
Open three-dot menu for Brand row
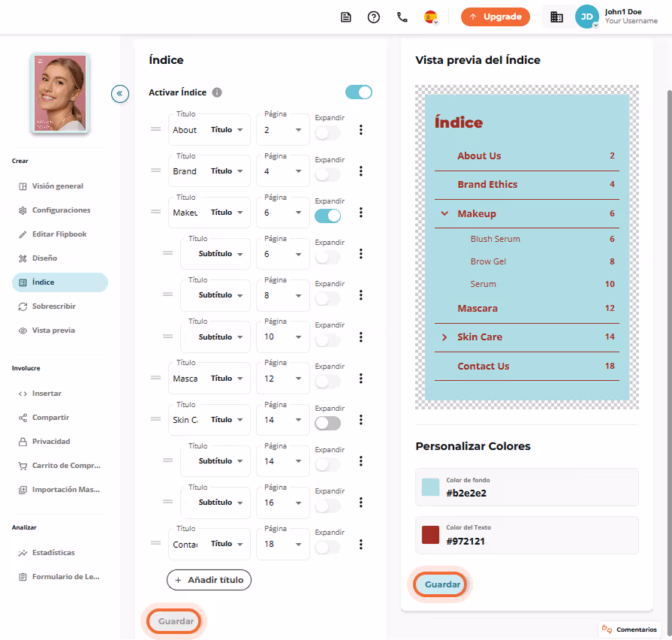coord(361,171)
